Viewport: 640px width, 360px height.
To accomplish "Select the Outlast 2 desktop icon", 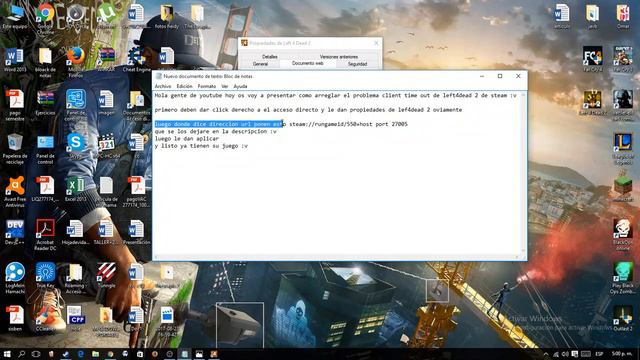I will coord(623,319).
